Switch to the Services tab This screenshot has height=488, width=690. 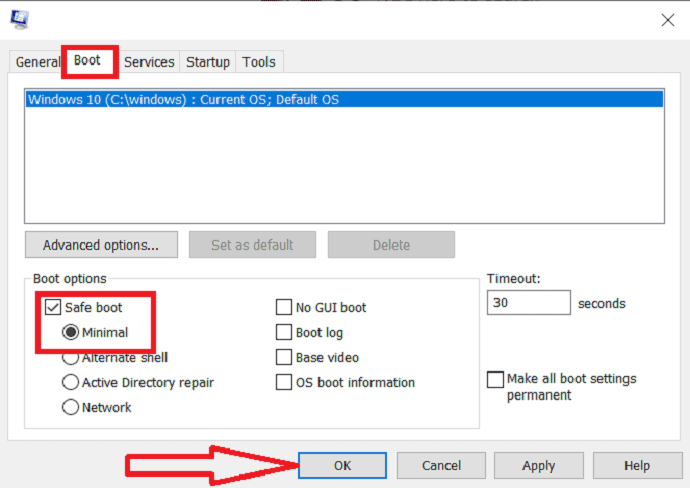149,62
